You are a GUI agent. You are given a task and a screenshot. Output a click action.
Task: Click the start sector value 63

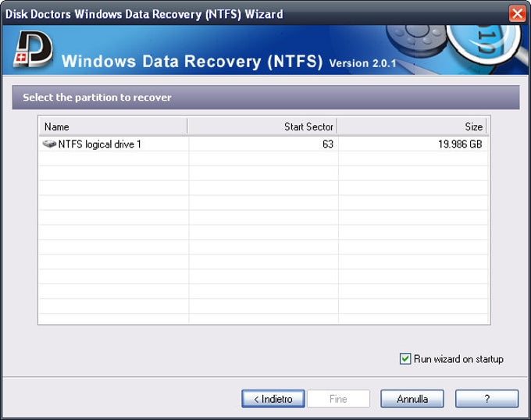[x=327, y=144]
